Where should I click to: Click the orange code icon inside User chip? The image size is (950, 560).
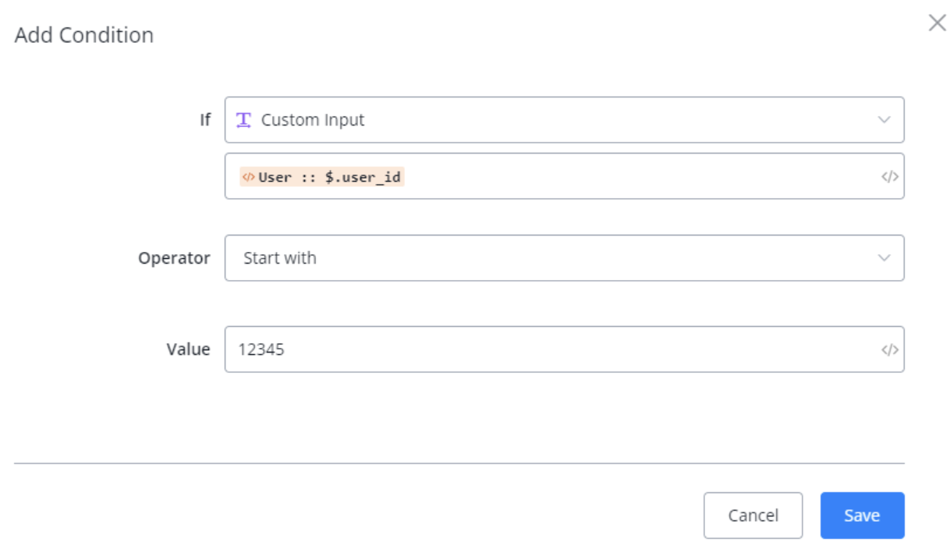point(248,177)
